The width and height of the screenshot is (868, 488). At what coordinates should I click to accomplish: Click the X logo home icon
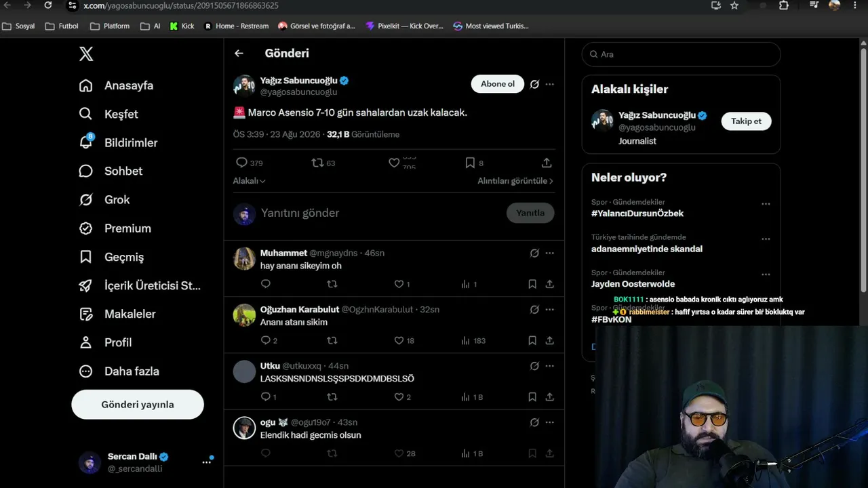point(86,54)
